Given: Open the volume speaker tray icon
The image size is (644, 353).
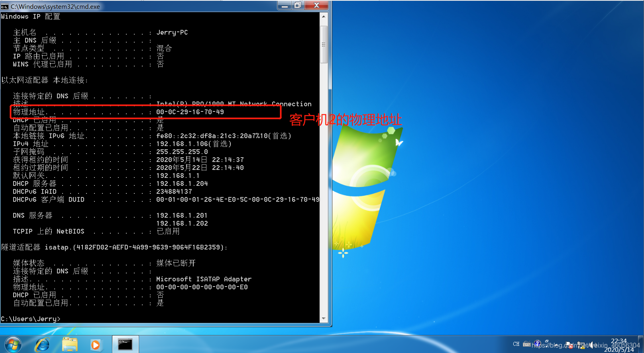Looking at the screenshot, I should click(592, 345).
